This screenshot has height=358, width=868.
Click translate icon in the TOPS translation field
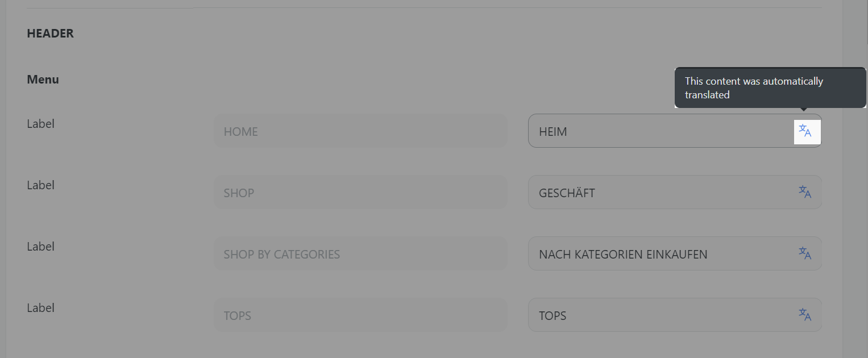pyautogui.click(x=805, y=315)
